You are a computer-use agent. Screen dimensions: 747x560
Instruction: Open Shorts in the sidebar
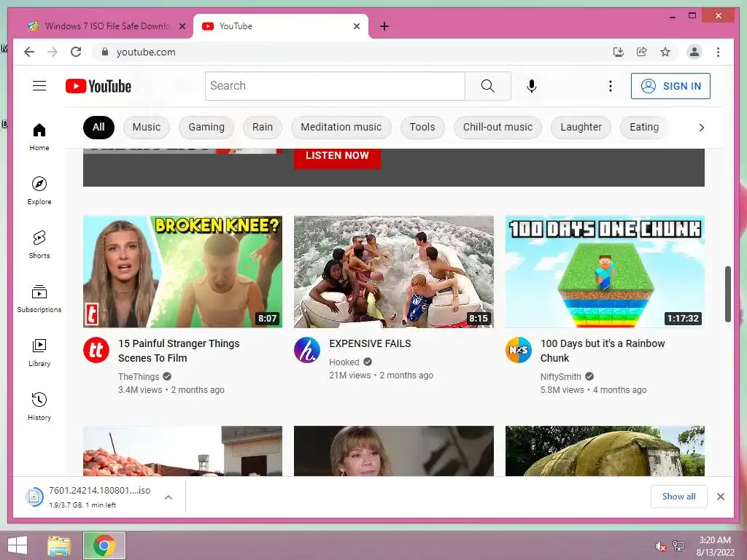39,245
